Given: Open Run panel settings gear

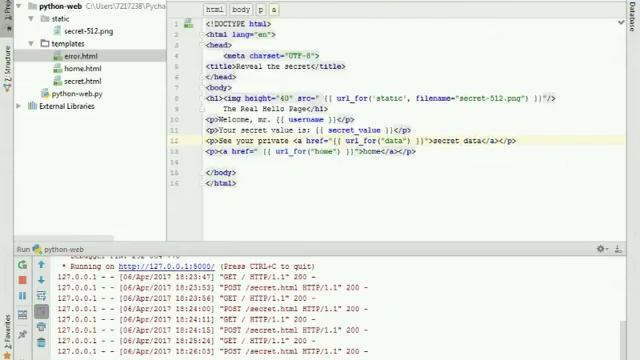Looking at the screenshot, I should click(602, 249).
